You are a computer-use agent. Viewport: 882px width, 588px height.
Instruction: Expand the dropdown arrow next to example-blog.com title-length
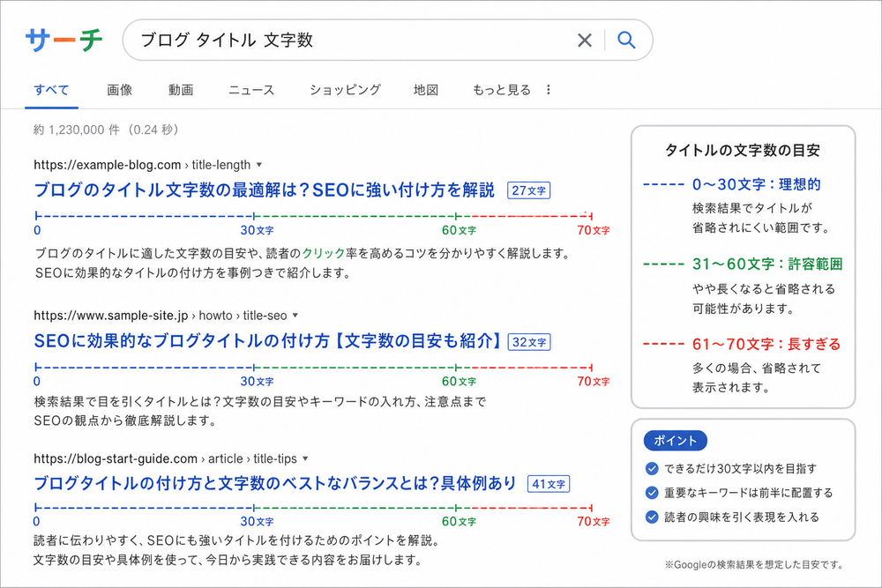[x=259, y=165]
